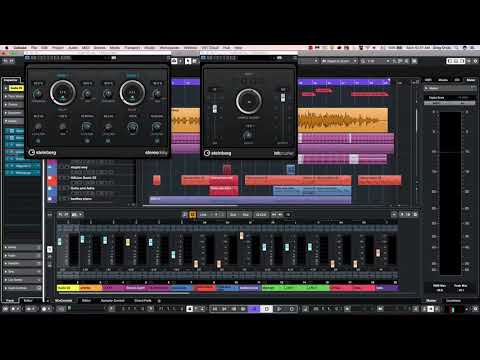480x360 pixels.
Task: Open the Project menu
Action: (58, 48)
